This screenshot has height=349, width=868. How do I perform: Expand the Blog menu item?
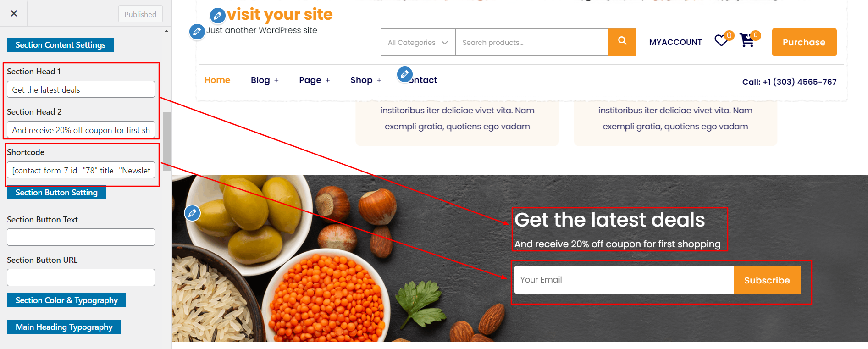[265, 80]
